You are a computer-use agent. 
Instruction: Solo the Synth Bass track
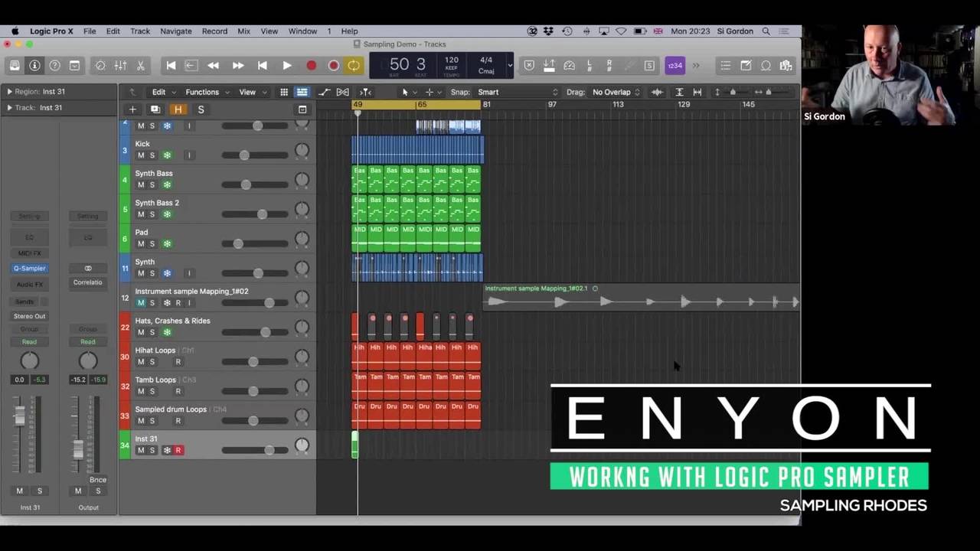152,184
